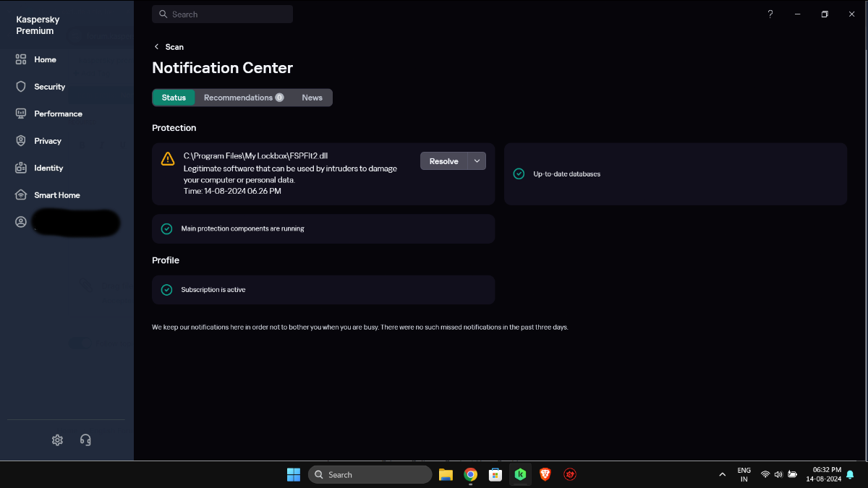Image resolution: width=868 pixels, height=488 pixels.
Task: Open Google Chrome from the taskbar
Action: pyautogui.click(x=471, y=475)
